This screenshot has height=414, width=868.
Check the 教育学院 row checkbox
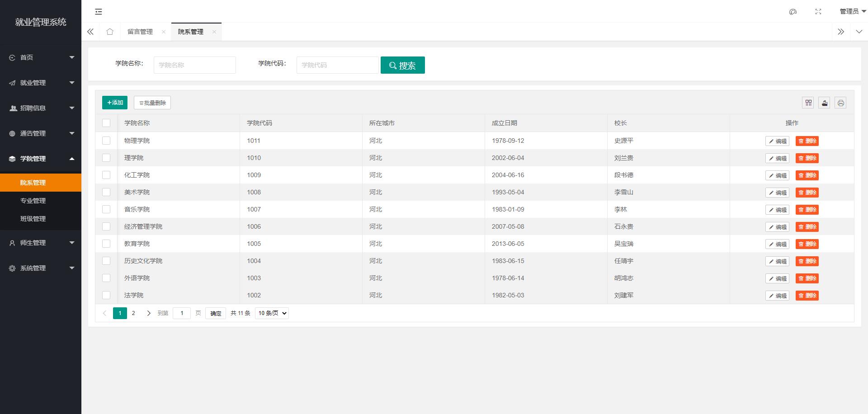106,244
